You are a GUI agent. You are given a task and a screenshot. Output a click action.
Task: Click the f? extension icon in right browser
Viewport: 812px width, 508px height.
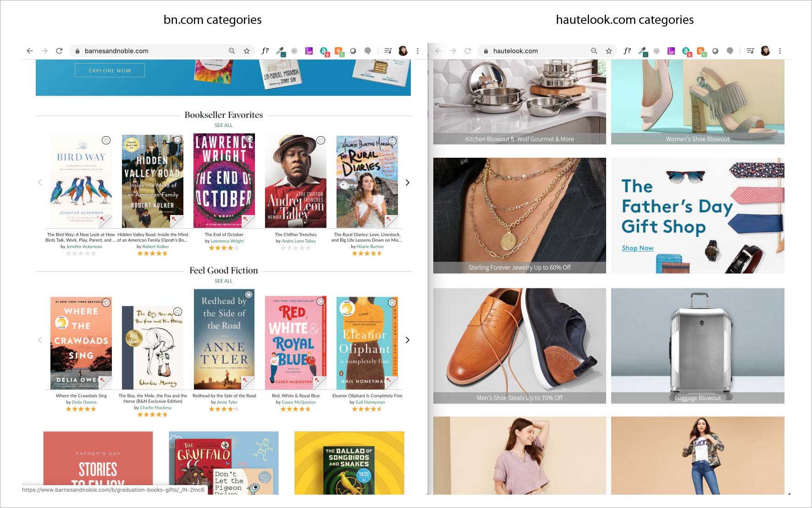coord(627,51)
